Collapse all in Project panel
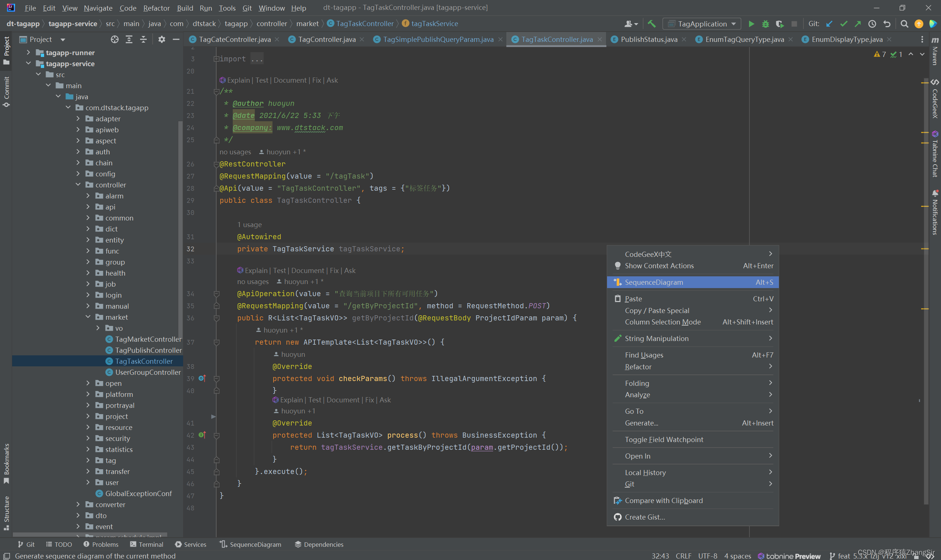This screenshot has width=941, height=560. click(x=143, y=39)
